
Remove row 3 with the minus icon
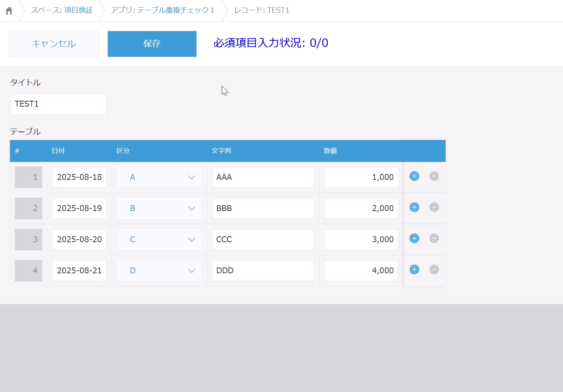click(x=434, y=238)
